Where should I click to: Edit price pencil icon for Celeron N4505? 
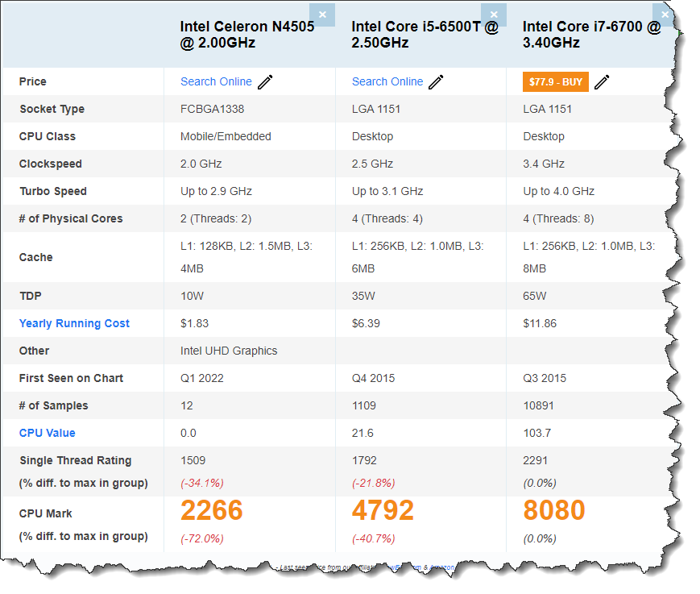(x=265, y=81)
